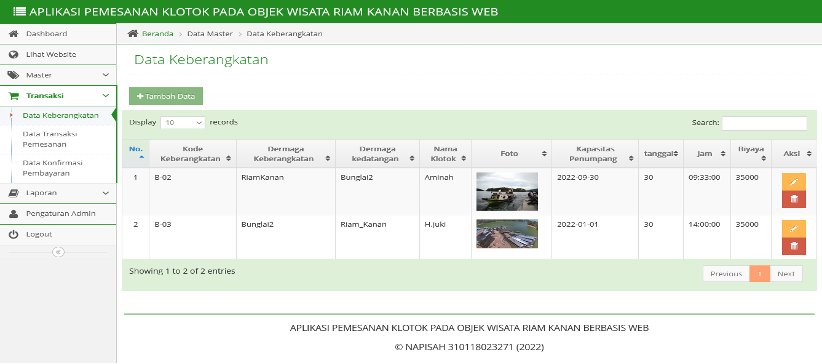
Task: Open the display records count dropdown
Action: tap(182, 123)
